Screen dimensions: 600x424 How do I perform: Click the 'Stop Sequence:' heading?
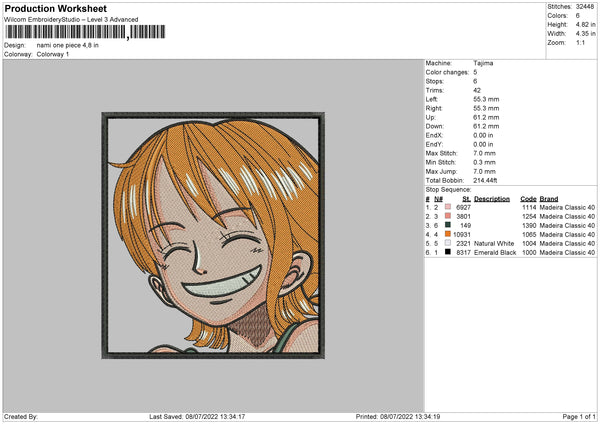click(448, 190)
